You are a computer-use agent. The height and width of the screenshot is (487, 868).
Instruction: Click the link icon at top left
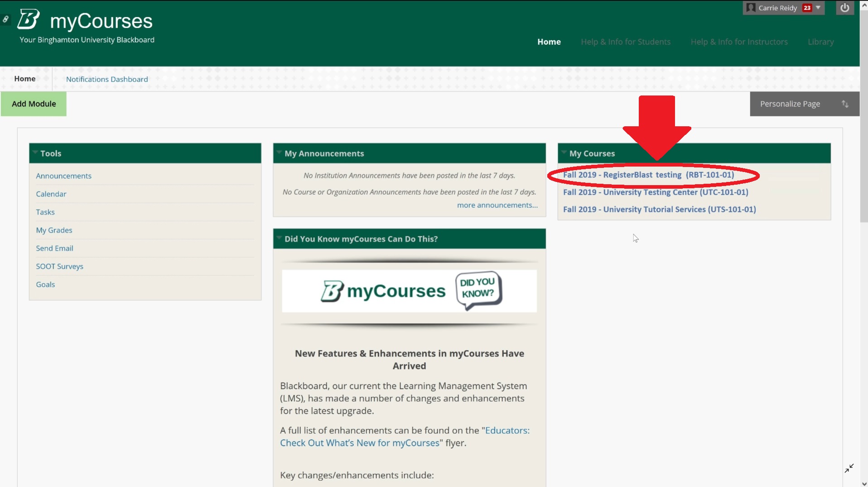[5, 19]
